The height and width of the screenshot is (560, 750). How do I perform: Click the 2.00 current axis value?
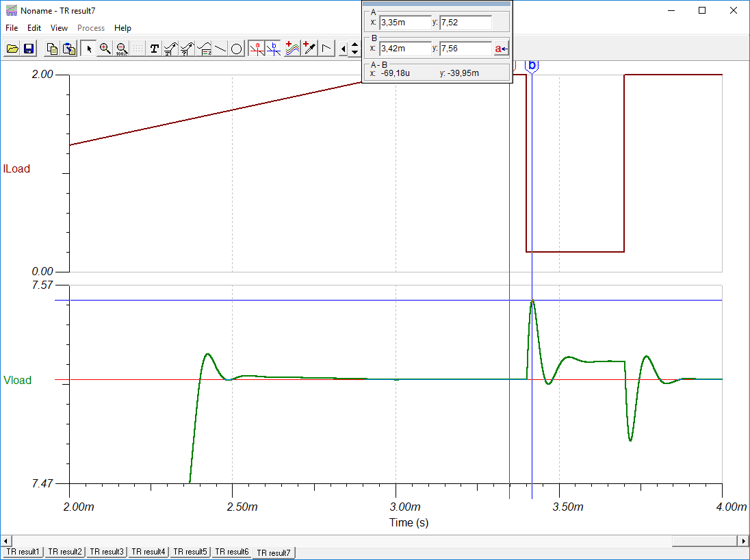click(x=42, y=75)
